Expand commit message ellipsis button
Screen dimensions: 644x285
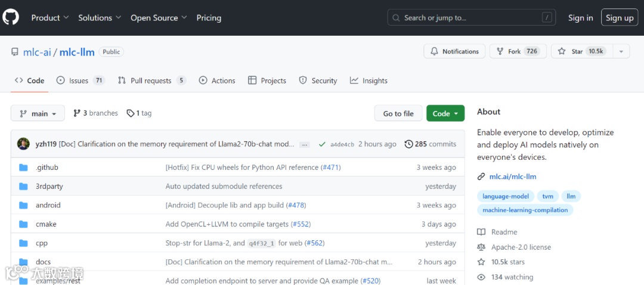pos(304,144)
